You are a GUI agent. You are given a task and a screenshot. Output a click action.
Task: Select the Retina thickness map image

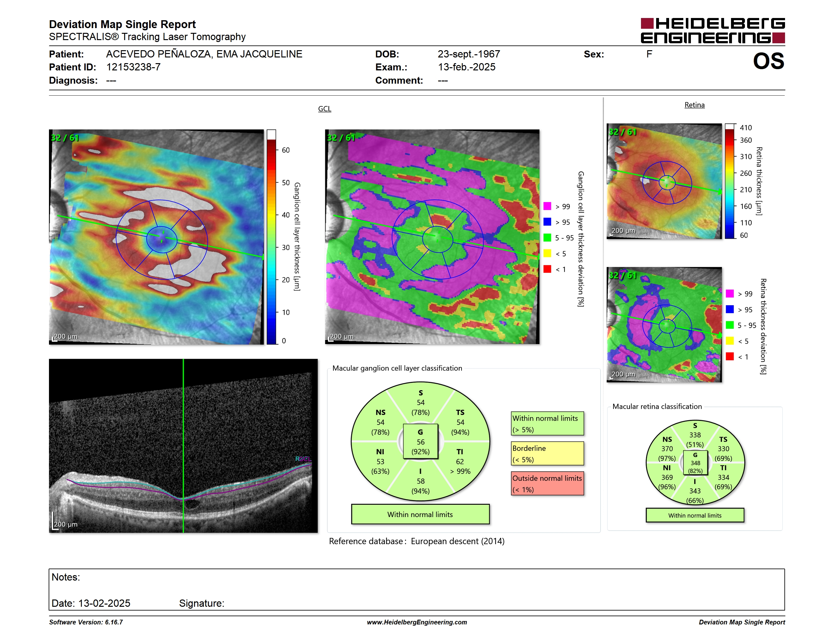point(664,181)
